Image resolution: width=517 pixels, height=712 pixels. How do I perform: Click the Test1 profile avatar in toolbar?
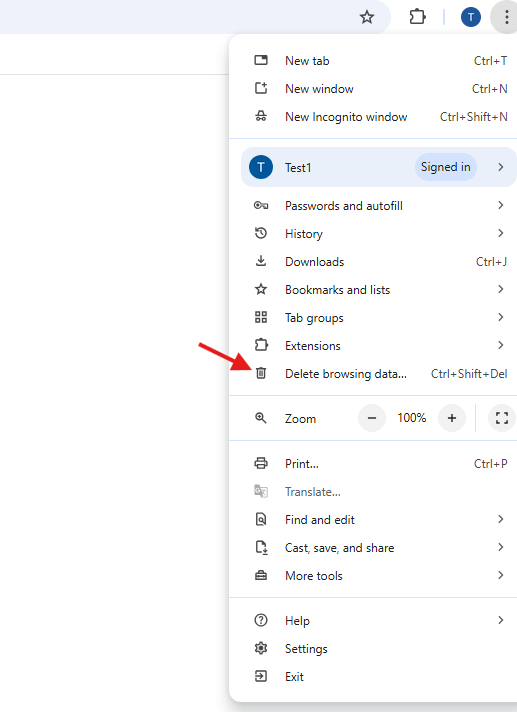(471, 17)
